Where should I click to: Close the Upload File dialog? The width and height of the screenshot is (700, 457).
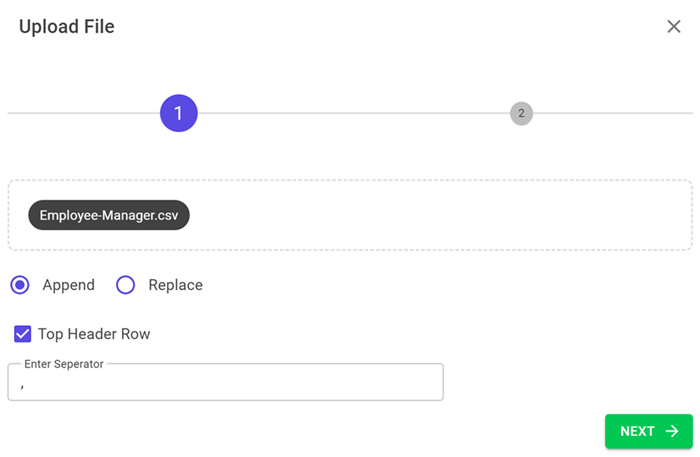pyautogui.click(x=674, y=27)
